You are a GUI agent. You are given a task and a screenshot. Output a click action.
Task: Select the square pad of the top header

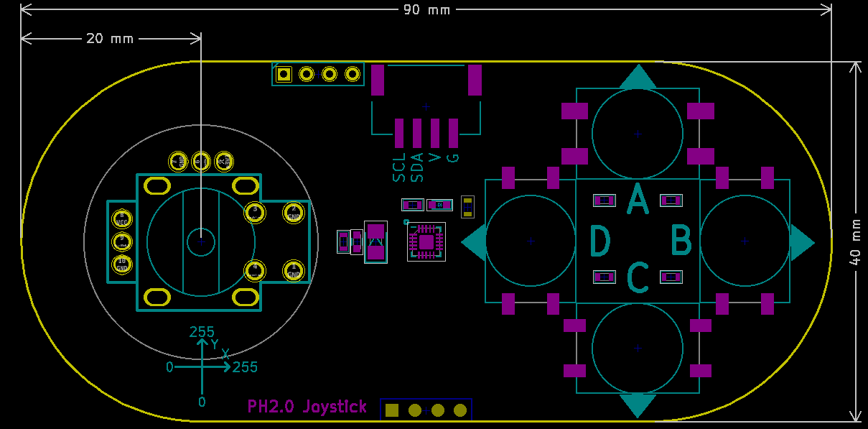tap(284, 74)
